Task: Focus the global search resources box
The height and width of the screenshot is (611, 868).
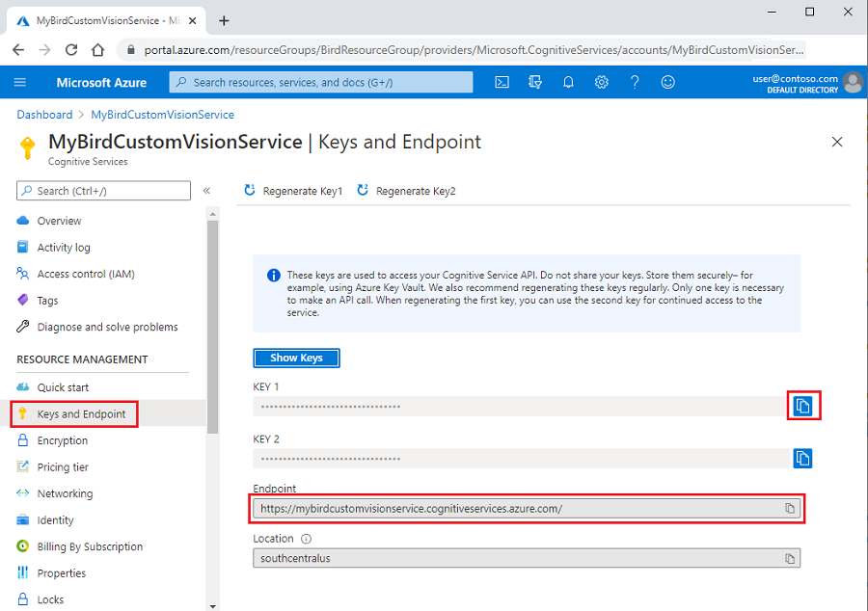Action: [x=321, y=82]
